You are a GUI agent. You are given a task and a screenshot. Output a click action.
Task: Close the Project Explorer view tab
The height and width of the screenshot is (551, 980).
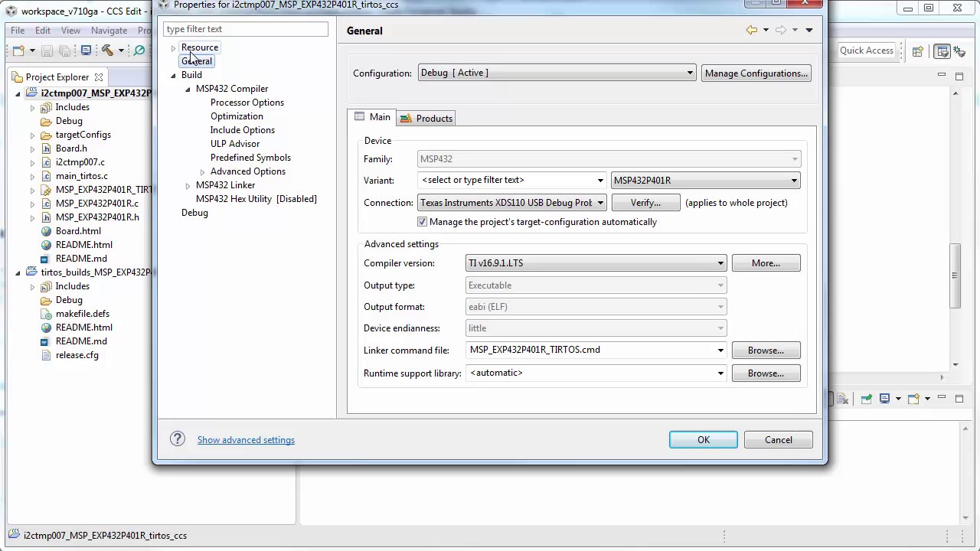(99, 77)
